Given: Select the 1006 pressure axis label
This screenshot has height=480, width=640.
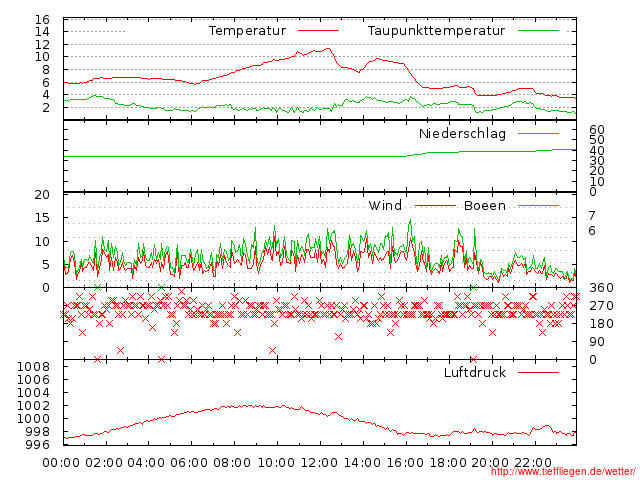Looking at the screenshot, I should pos(33,380).
